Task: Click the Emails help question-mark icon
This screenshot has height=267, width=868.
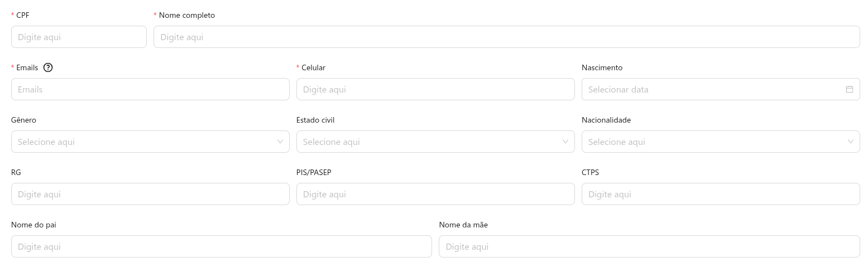Action: tap(48, 67)
